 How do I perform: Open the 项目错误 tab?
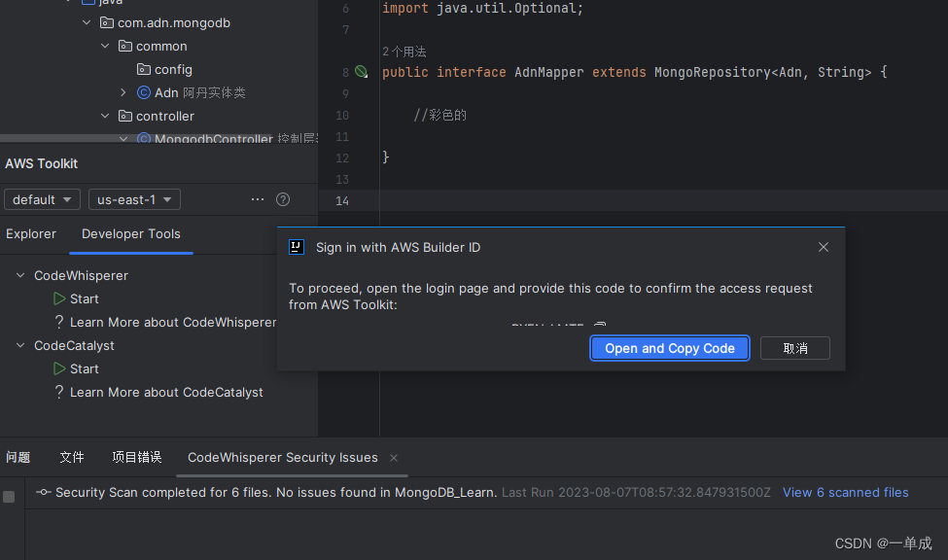click(x=136, y=457)
